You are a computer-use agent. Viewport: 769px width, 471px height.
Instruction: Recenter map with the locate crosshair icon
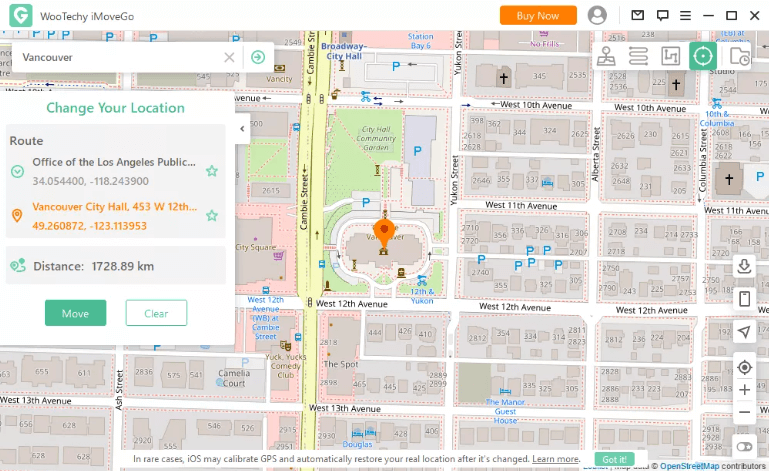click(x=744, y=367)
